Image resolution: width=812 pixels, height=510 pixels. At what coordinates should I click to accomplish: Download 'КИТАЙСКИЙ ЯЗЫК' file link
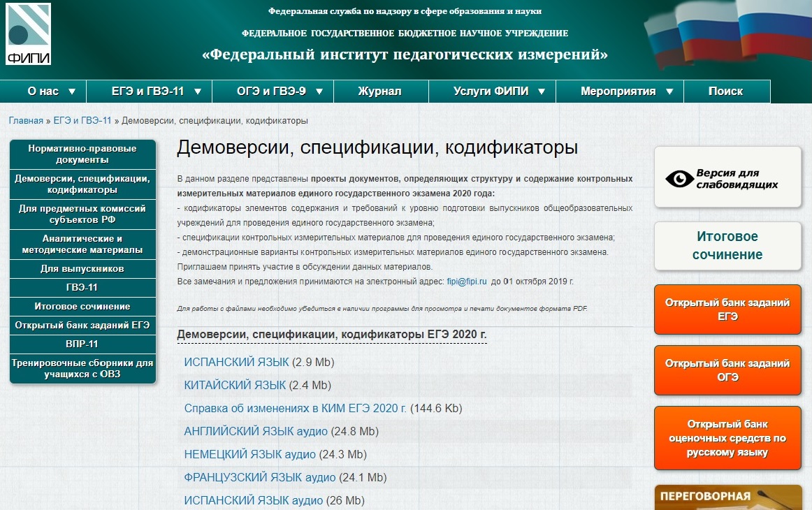click(235, 385)
